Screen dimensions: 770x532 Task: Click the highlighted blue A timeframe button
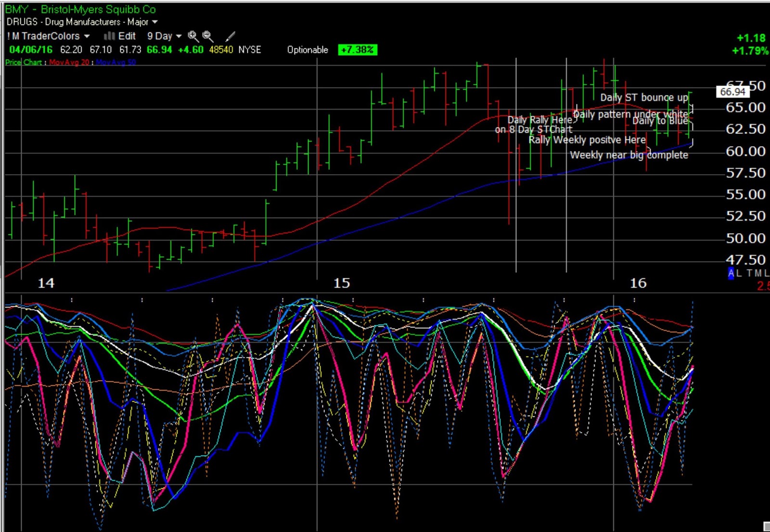730,273
